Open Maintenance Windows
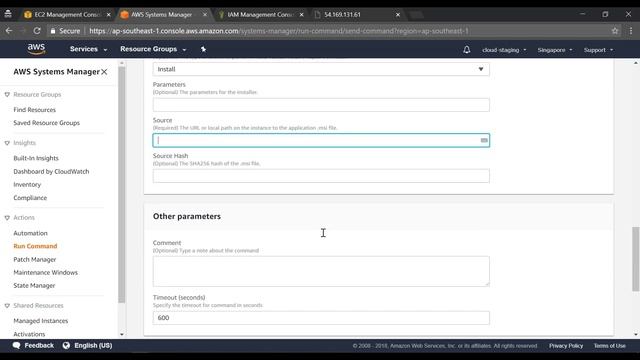The image size is (640, 360). point(45,273)
